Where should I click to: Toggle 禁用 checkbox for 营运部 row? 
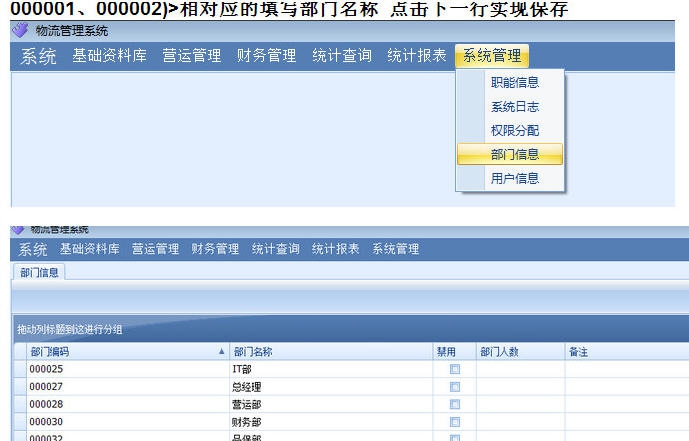pos(455,404)
